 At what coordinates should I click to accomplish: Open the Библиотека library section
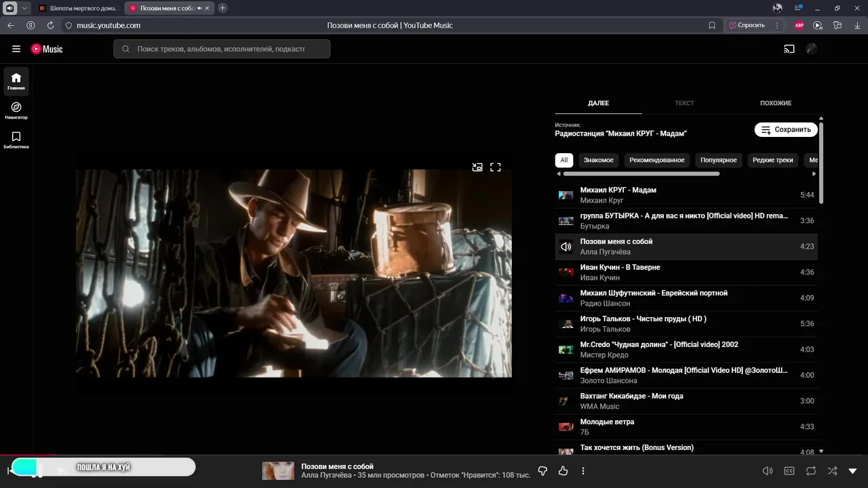16,140
